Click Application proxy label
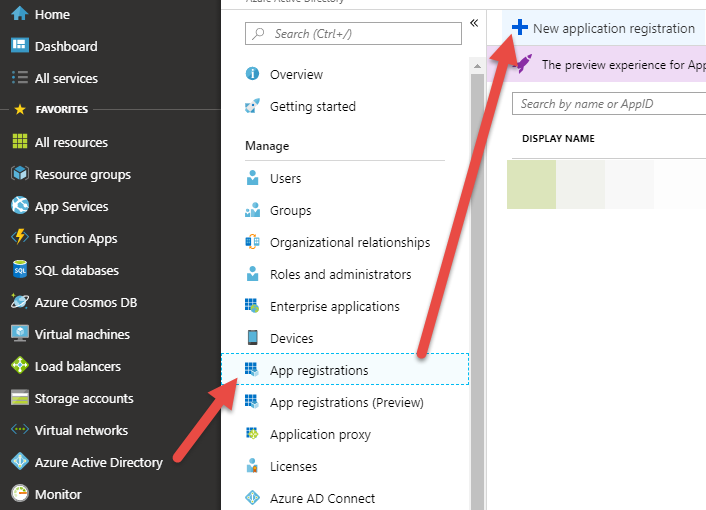This screenshot has height=510, width=706. pos(320,434)
